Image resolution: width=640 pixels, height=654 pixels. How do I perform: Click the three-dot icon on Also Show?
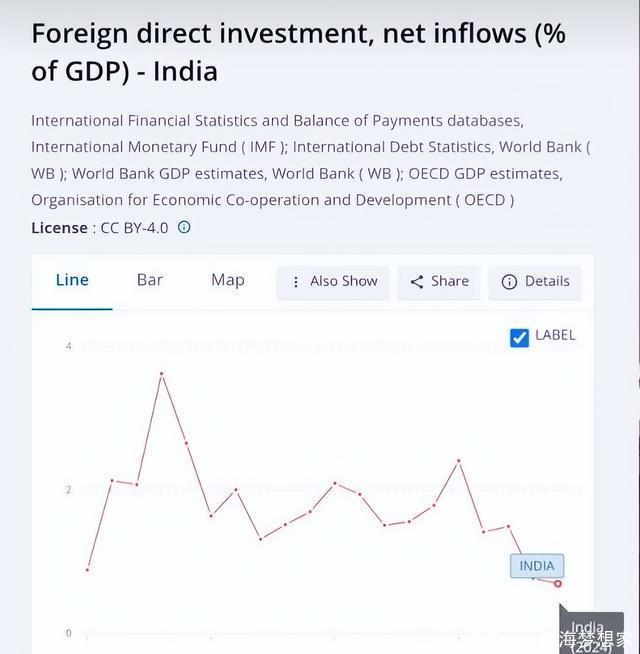click(x=296, y=282)
